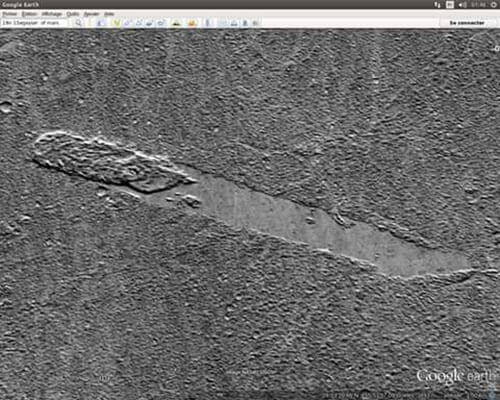Open the Ruler measuring tool

point(223,23)
